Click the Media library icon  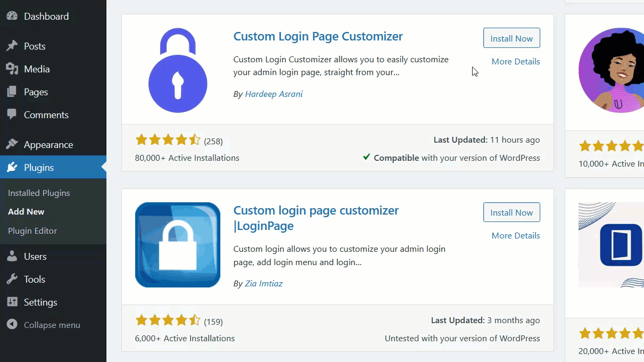[x=12, y=69]
